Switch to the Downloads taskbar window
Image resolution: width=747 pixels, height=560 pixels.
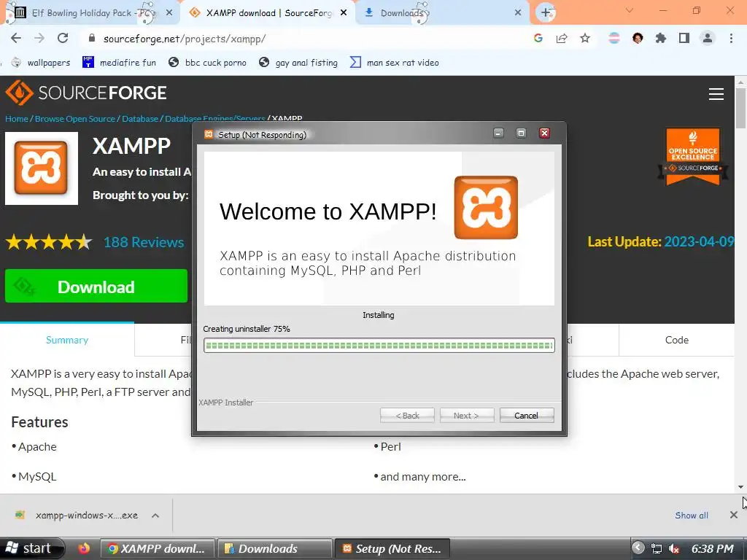pyautogui.click(x=275, y=548)
